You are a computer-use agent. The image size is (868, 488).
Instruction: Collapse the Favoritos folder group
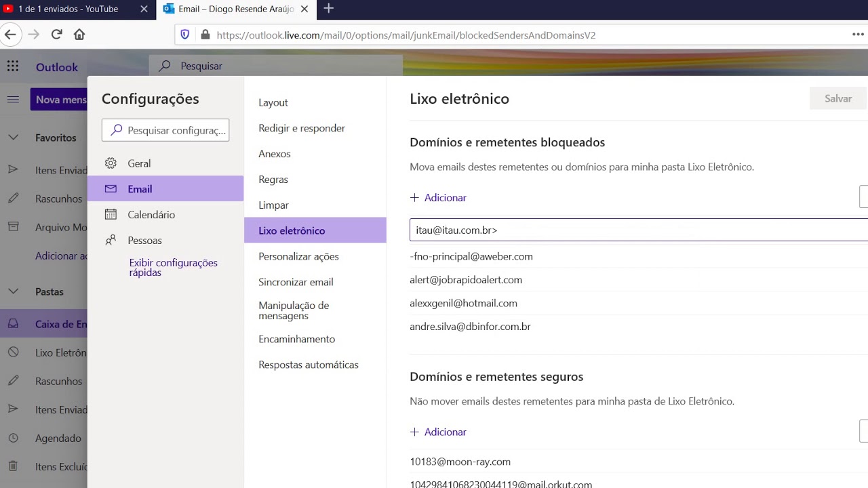pyautogui.click(x=13, y=138)
